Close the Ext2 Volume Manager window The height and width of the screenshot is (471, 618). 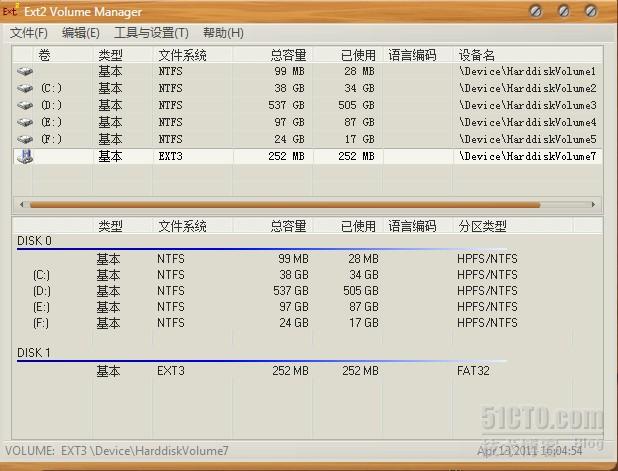pyautogui.click(x=591, y=11)
